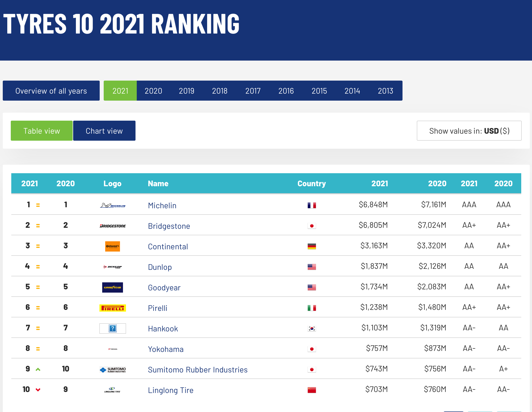Image resolution: width=532 pixels, height=412 pixels.
Task: Click the equals rank indicator for Hankook
Action: point(38,328)
